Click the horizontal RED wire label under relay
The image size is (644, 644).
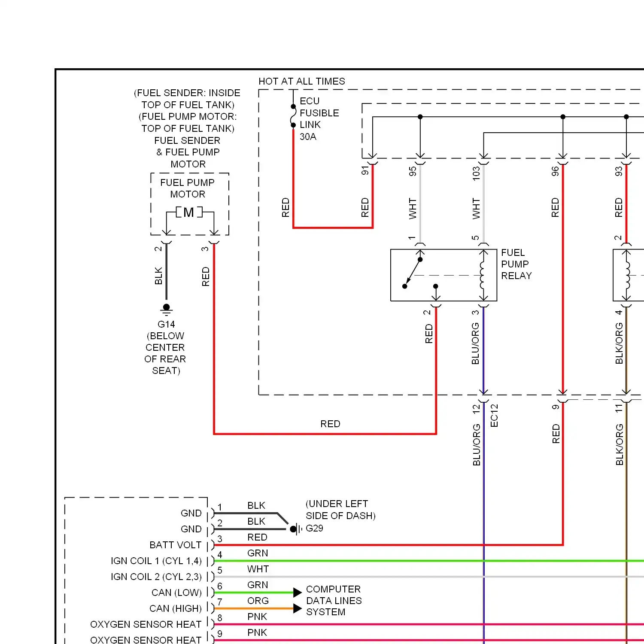point(330,424)
